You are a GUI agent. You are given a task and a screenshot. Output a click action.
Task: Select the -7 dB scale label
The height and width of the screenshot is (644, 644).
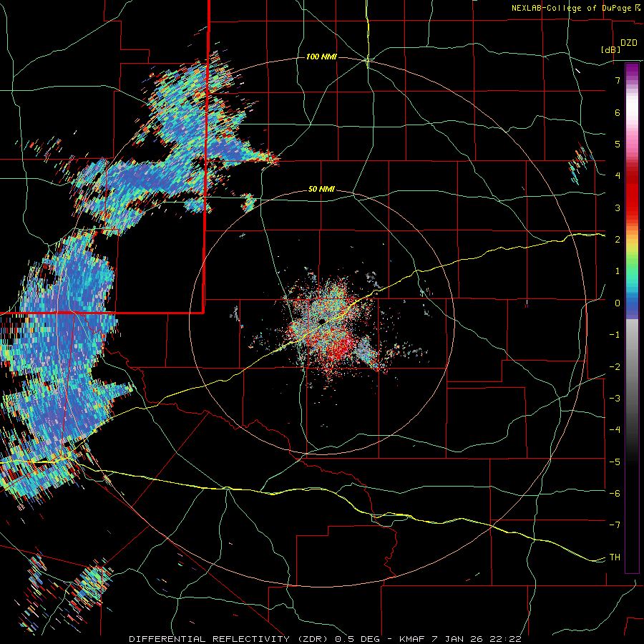click(x=615, y=525)
